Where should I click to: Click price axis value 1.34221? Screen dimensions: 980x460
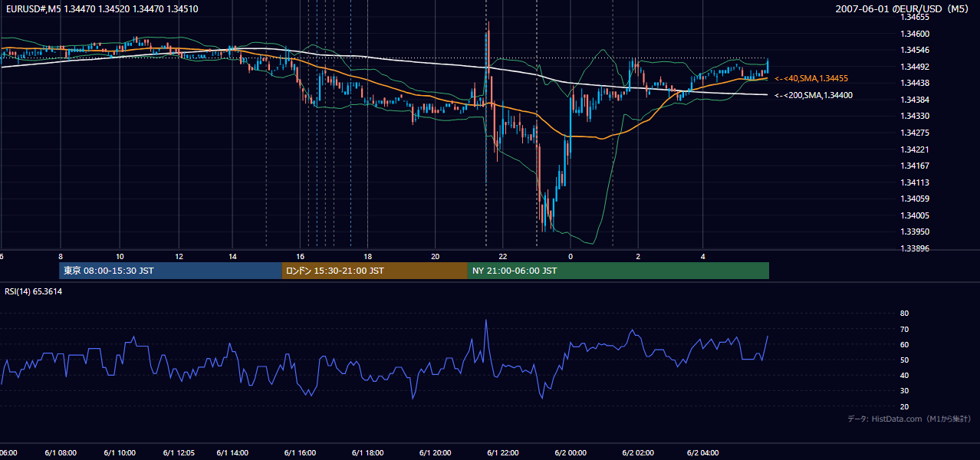point(915,149)
